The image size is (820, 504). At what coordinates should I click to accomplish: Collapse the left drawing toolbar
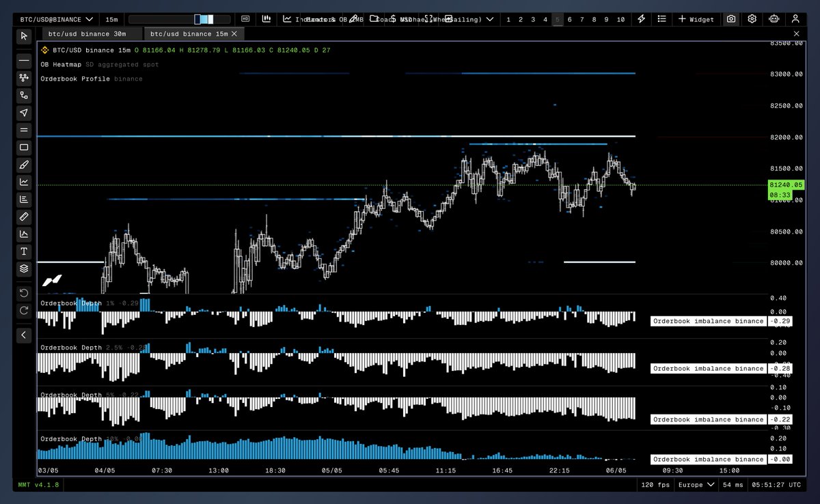(24, 335)
